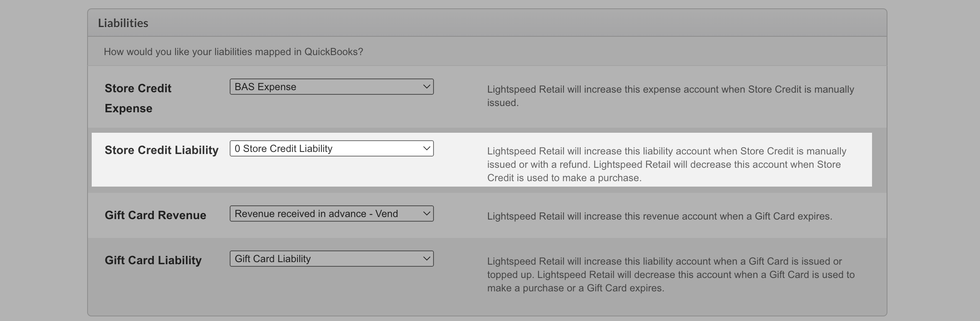This screenshot has width=980, height=321.
Task: Click the Gift Card expires revenue description
Action: point(659,216)
